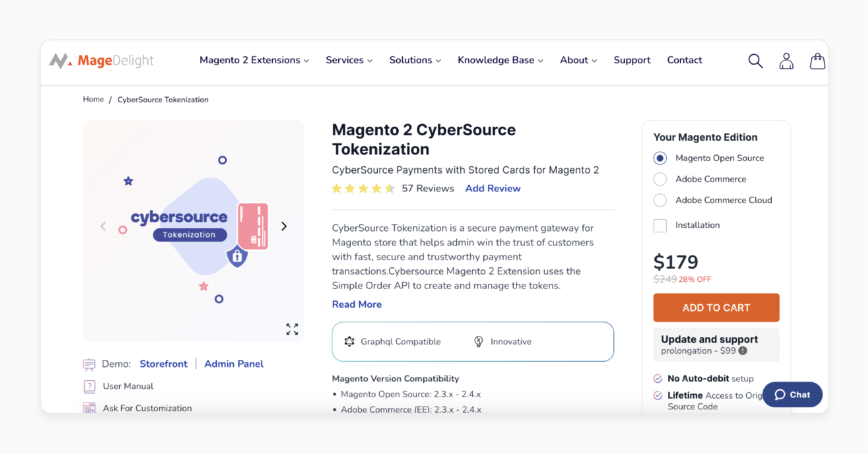The width and height of the screenshot is (868, 454).
Task: Click the Lifetime Access checkmark icon
Action: (x=658, y=395)
